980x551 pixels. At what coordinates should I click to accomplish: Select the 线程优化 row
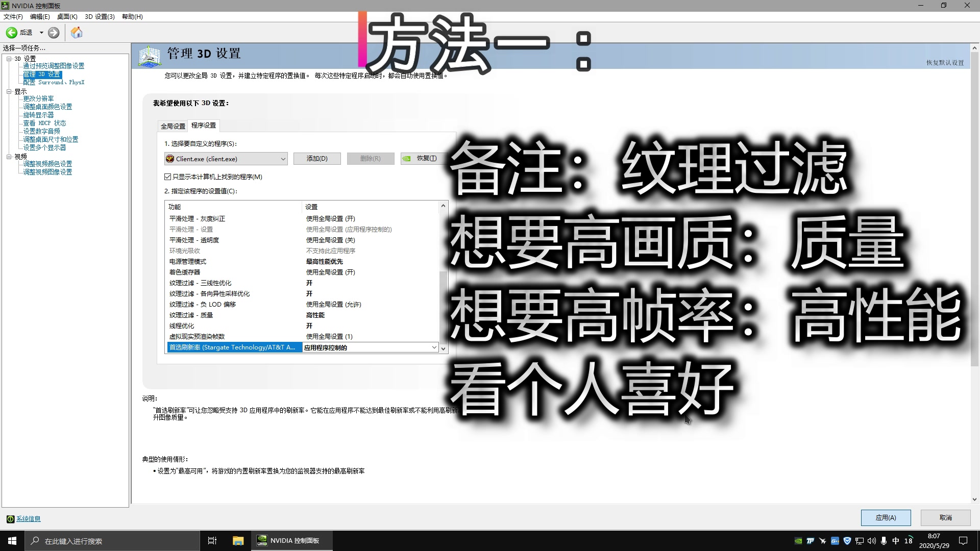tap(303, 325)
